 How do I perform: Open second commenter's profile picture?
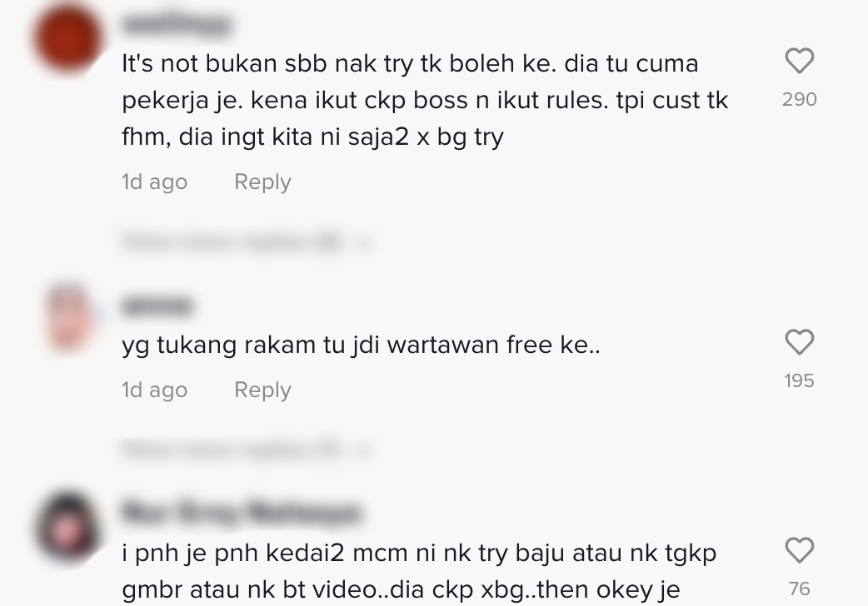point(68,318)
